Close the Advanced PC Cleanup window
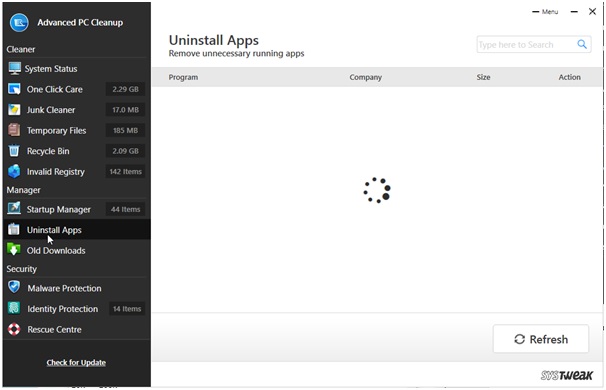Screen dimensions: 606x390 click(x=592, y=12)
